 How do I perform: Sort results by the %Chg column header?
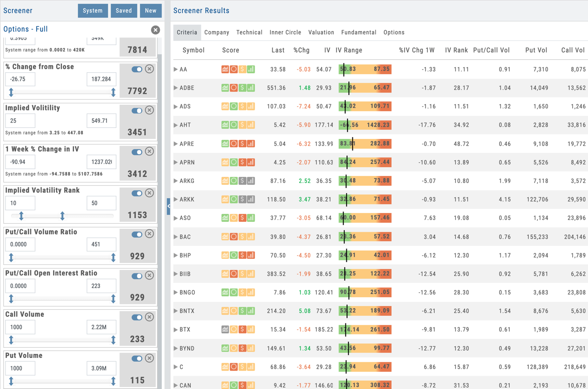[x=301, y=50]
